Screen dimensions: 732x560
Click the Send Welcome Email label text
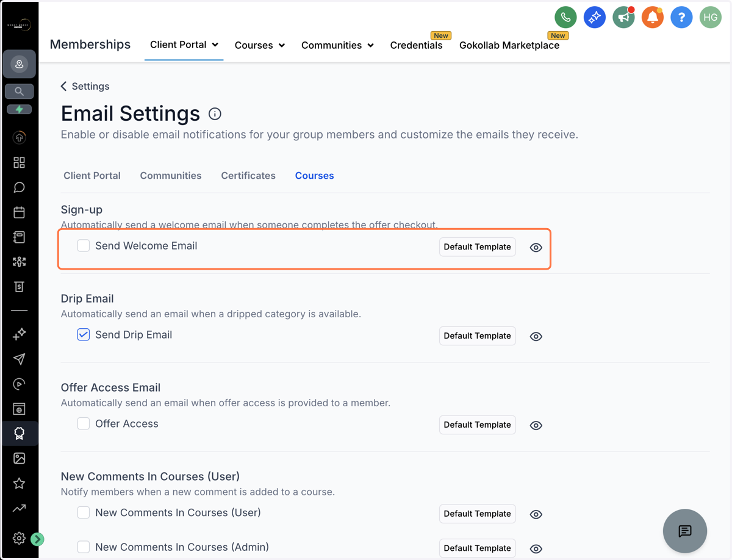[x=146, y=246]
